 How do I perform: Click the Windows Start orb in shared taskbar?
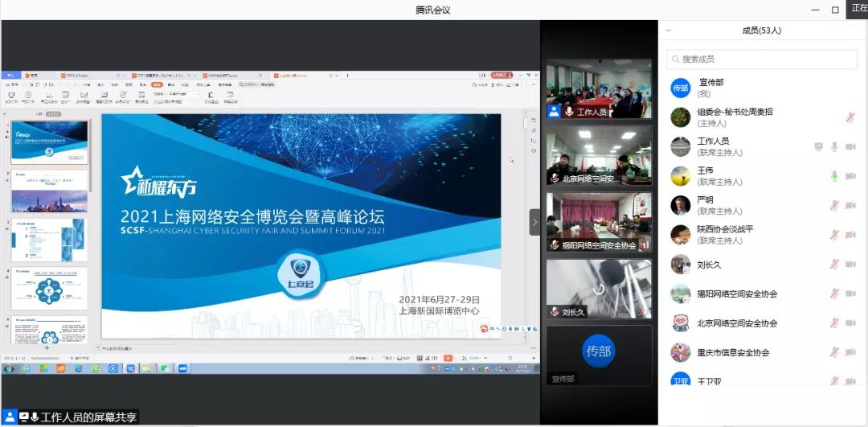(x=9, y=368)
